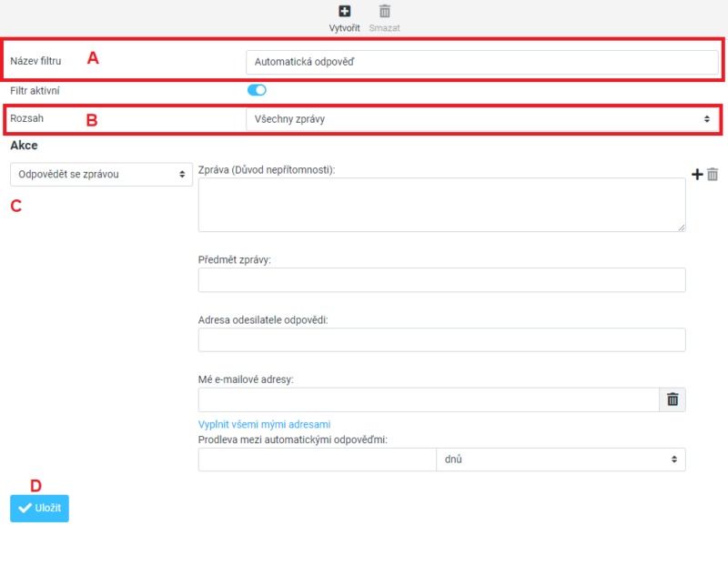Click the Smazat trash icon at top
Image resolution: width=728 pixels, height=576 pixels.
384,12
